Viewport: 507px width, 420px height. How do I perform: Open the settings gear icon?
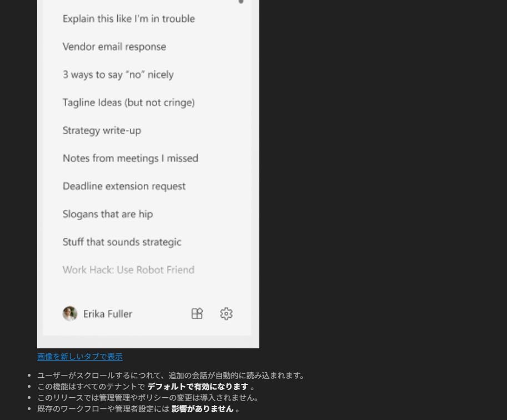[x=226, y=313]
